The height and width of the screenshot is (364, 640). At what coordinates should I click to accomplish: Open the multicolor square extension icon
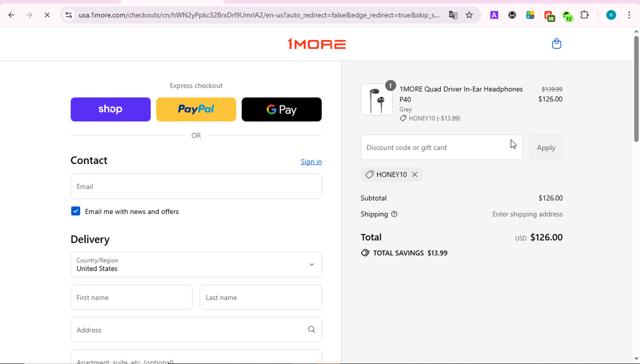click(530, 15)
